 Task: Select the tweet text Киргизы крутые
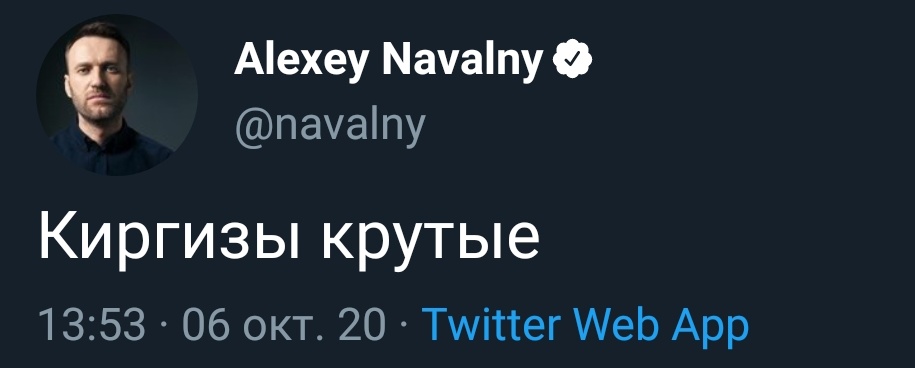point(289,241)
